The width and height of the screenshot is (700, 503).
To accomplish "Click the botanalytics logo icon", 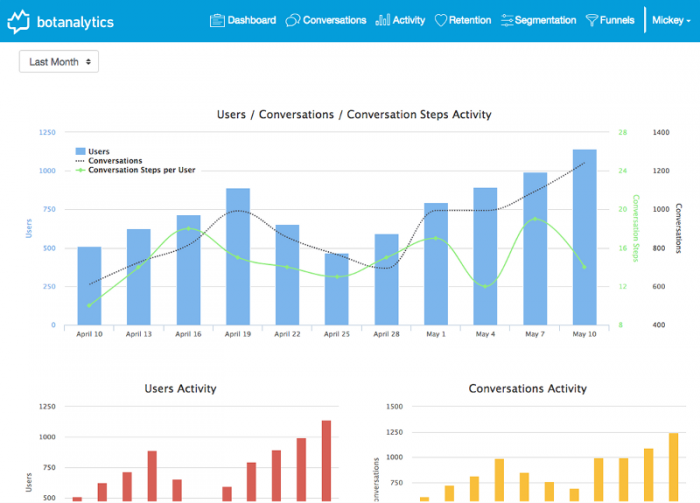I will click(18, 21).
